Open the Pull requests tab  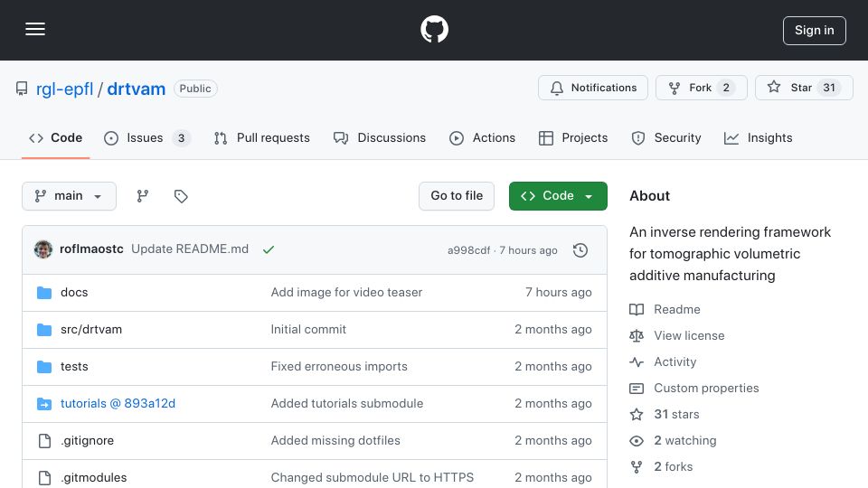tap(262, 137)
